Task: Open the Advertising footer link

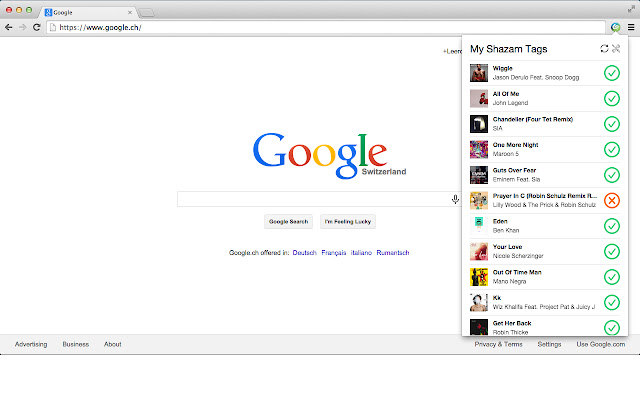Action: (31, 344)
